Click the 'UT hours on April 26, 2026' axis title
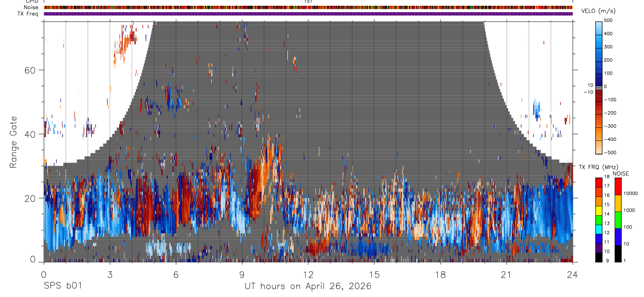The image size is (644, 297). [x=308, y=286]
